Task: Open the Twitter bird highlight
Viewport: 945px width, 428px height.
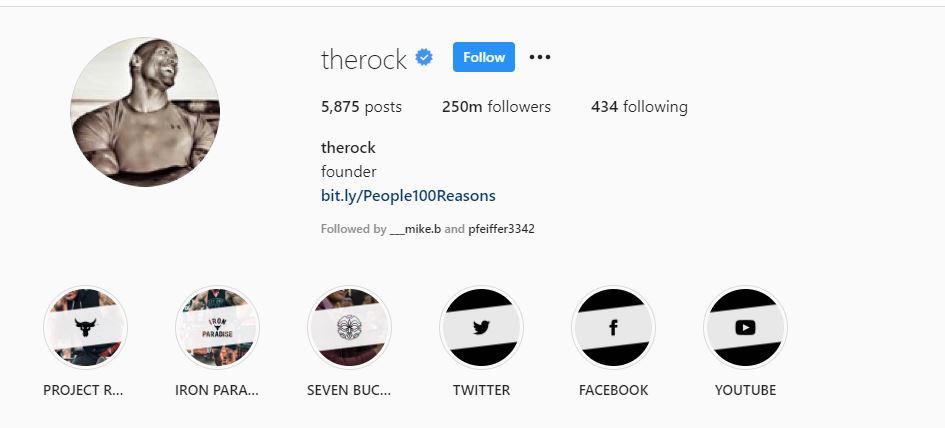Action: point(481,327)
